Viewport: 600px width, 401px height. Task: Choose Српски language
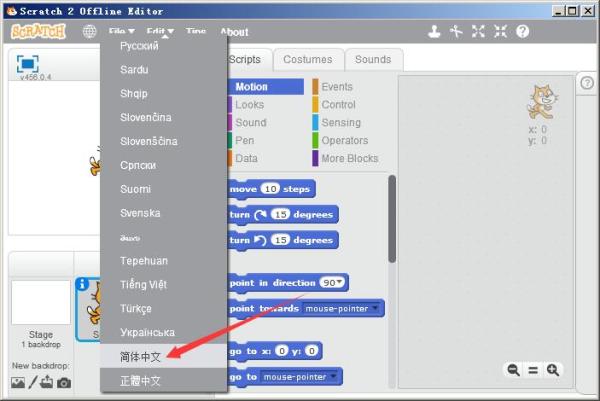click(164, 165)
